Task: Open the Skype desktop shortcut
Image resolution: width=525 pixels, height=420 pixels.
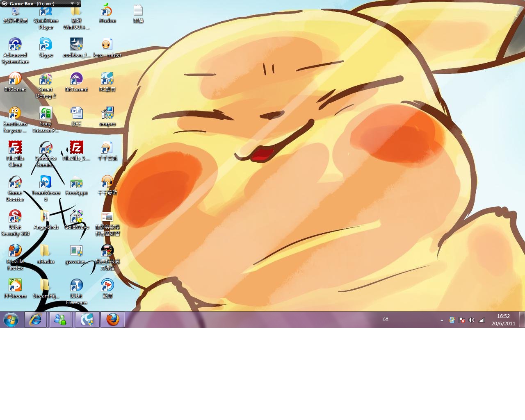Action: point(46,44)
